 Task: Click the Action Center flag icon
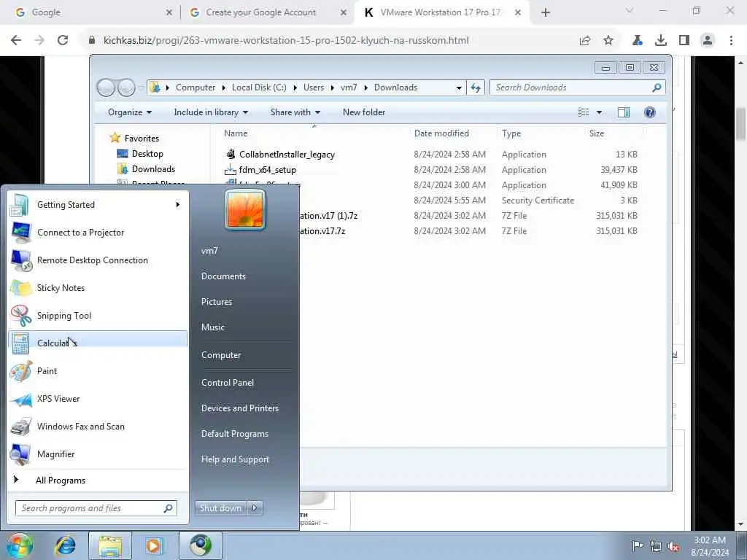tap(637, 545)
